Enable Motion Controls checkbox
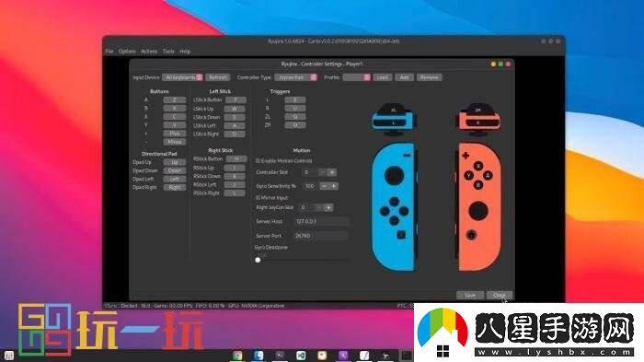644x362 pixels. [258, 161]
